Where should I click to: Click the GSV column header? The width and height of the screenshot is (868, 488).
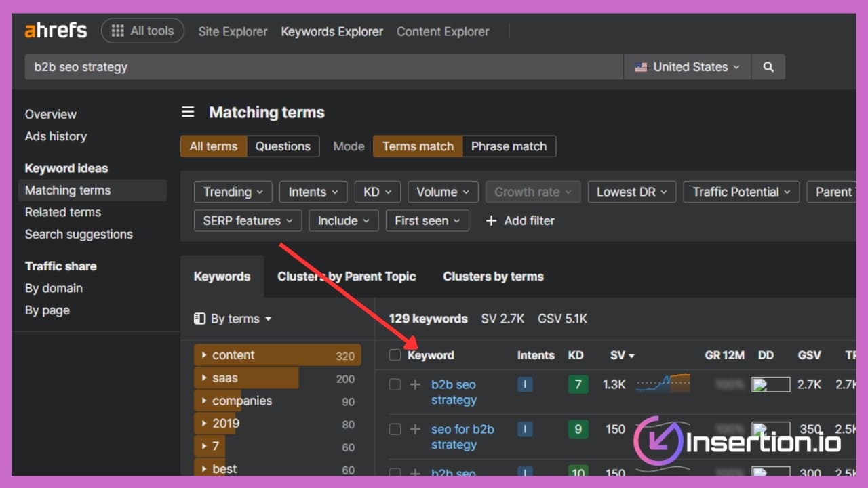point(810,355)
